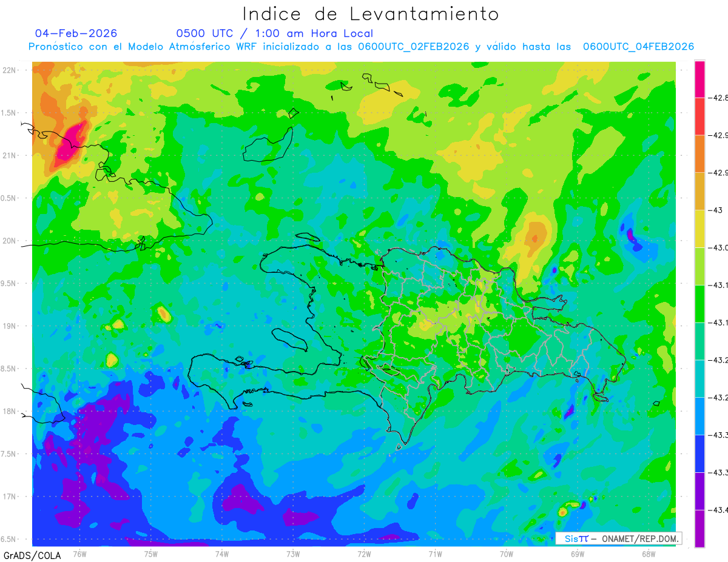
Task: Click the '-43.4' legend value
Action: point(719,510)
